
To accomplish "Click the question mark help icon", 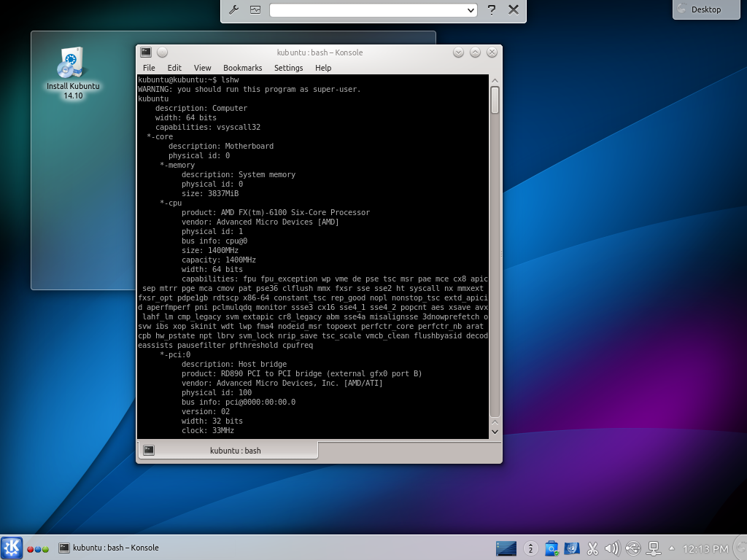I will (492, 9).
